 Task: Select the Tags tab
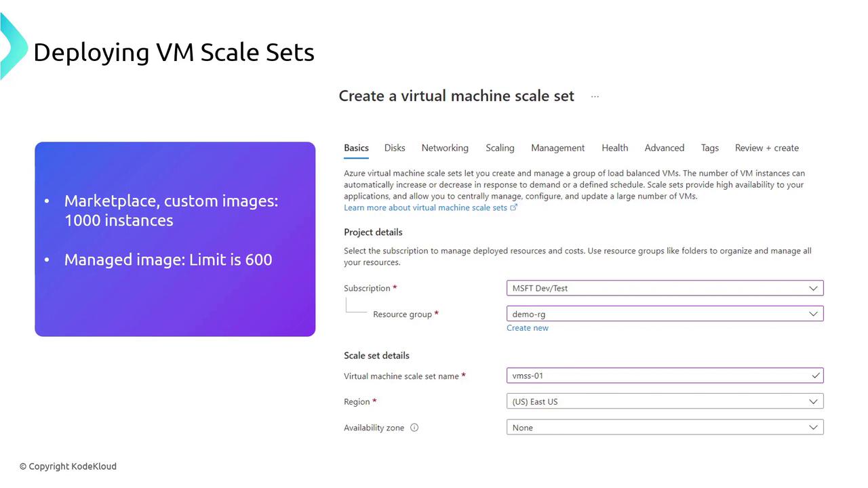(709, 148)
